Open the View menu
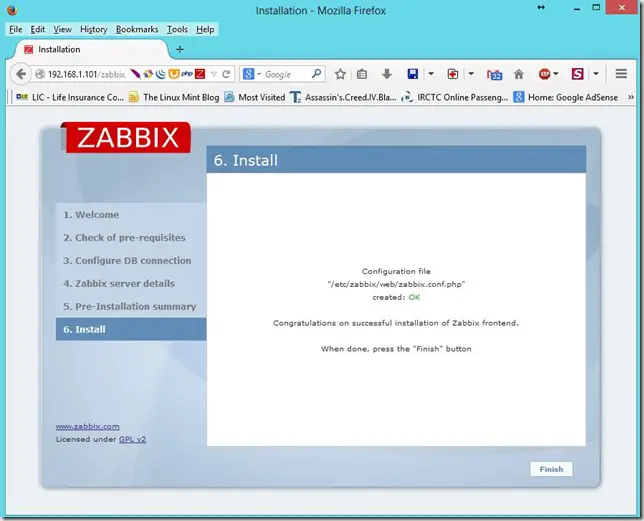Image resolution: width=644 pixels, height=521 pixels. (62, 30)
